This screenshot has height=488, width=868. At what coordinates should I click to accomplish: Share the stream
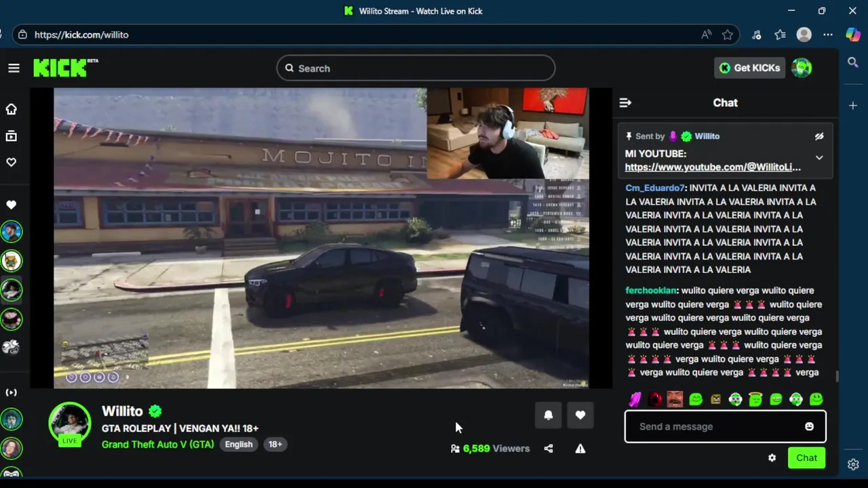[x=548, y=449]
